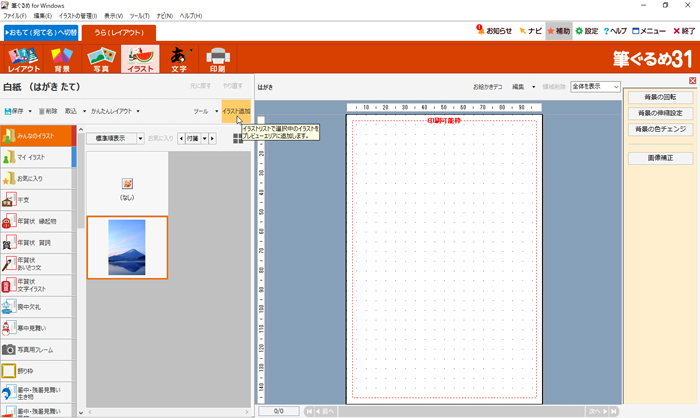Open the レイアウト (Layout) tool
Image resolution: width=700 pixels, height=418 pixels.
pyautogui.click(x=24, y=59)
